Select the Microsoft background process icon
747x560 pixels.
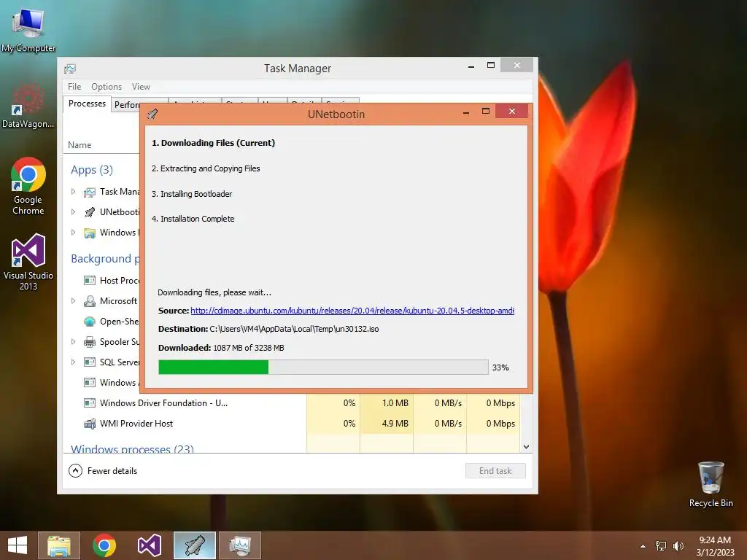(90, 301)
